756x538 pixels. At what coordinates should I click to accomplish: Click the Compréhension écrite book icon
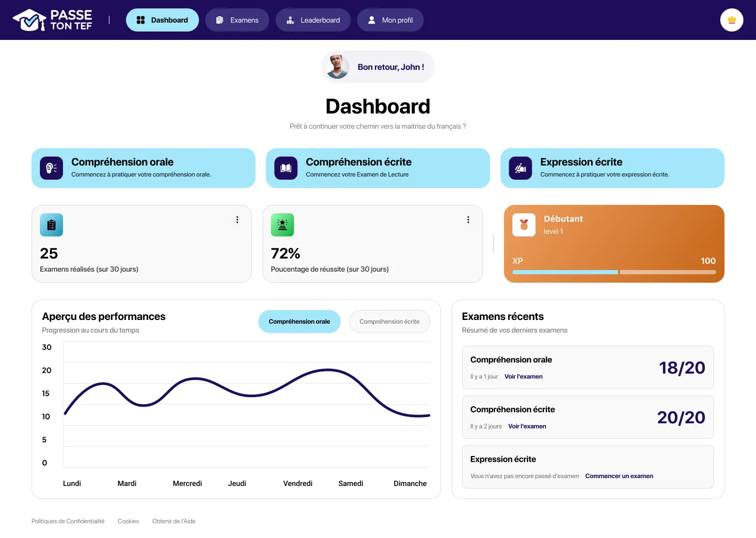(286, 168)
